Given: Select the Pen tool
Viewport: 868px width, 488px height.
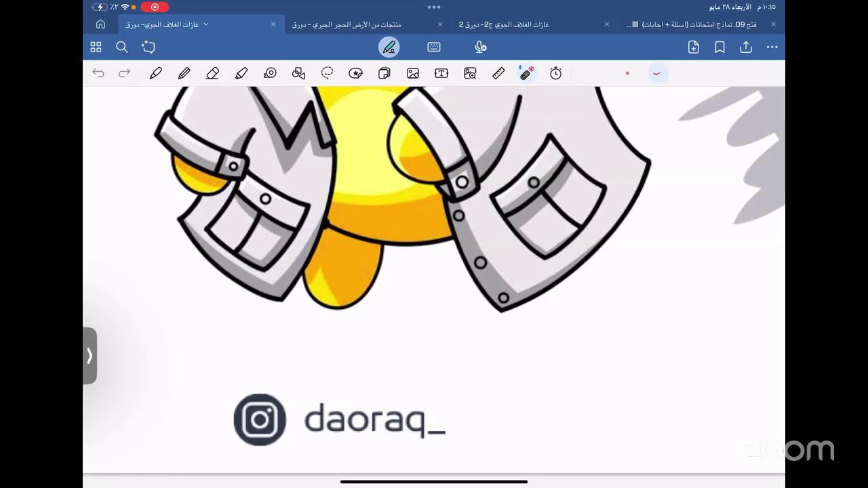Looking at the screenshot, I should click(155, 73).
